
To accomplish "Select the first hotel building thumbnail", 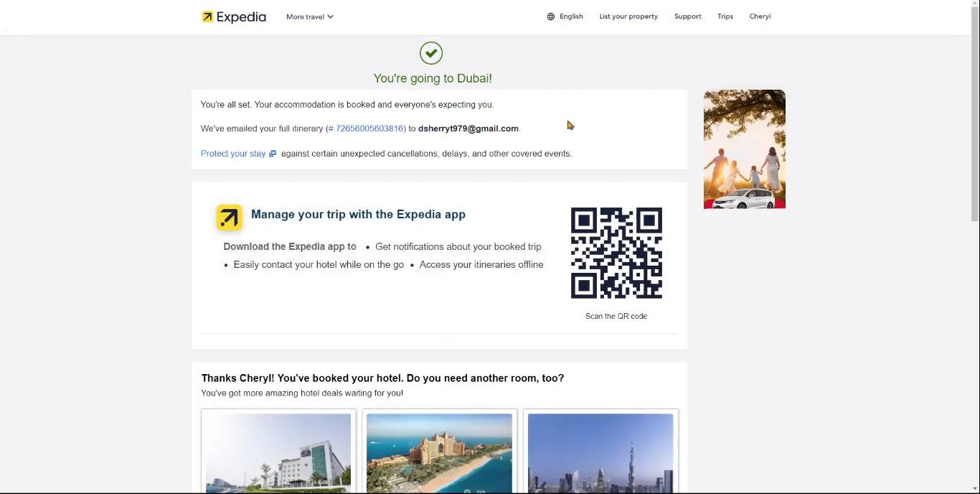I will 278,452.
